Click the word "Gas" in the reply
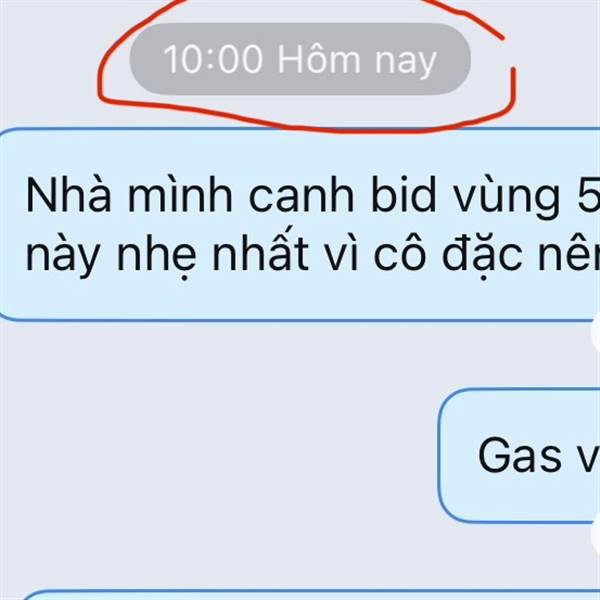This screenshot has width=600, height=600. [520, 455]
